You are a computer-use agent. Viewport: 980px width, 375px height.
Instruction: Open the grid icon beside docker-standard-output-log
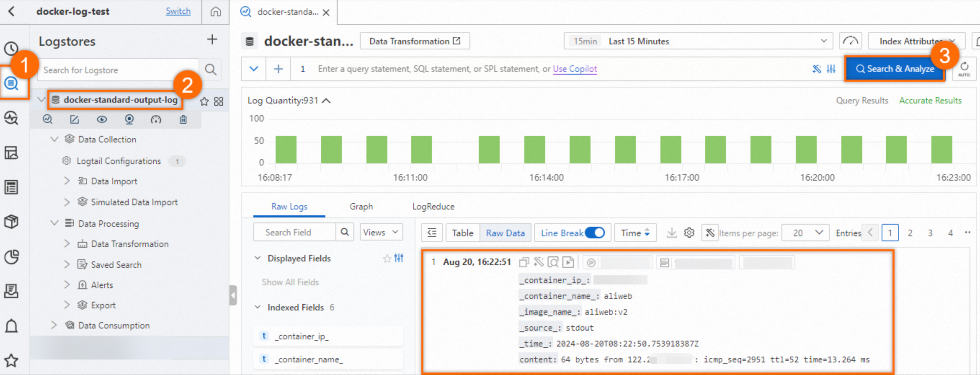click(x=219, y=101)
